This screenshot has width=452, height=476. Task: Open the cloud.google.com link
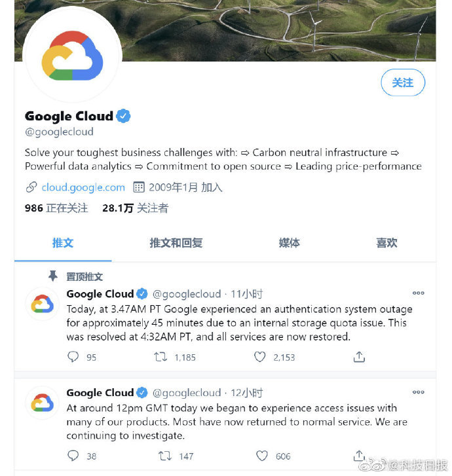[83, 187]
